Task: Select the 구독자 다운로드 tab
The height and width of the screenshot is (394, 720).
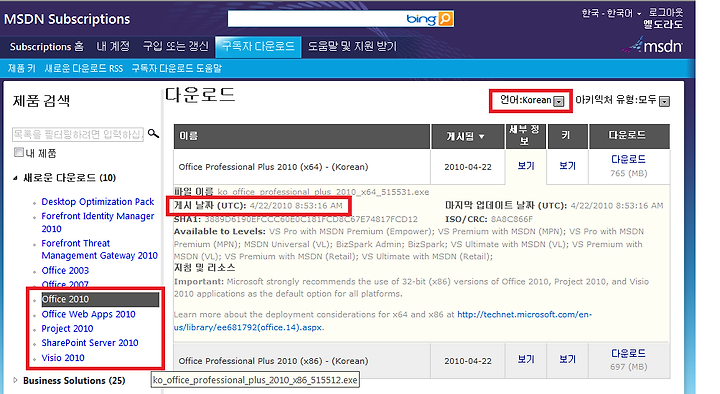Action: coord(258,46)
